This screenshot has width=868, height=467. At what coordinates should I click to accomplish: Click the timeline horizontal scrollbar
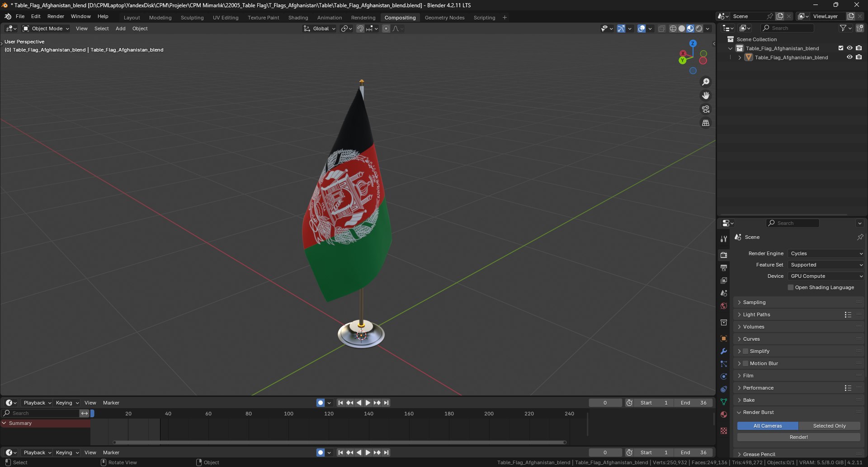point(339,442)
